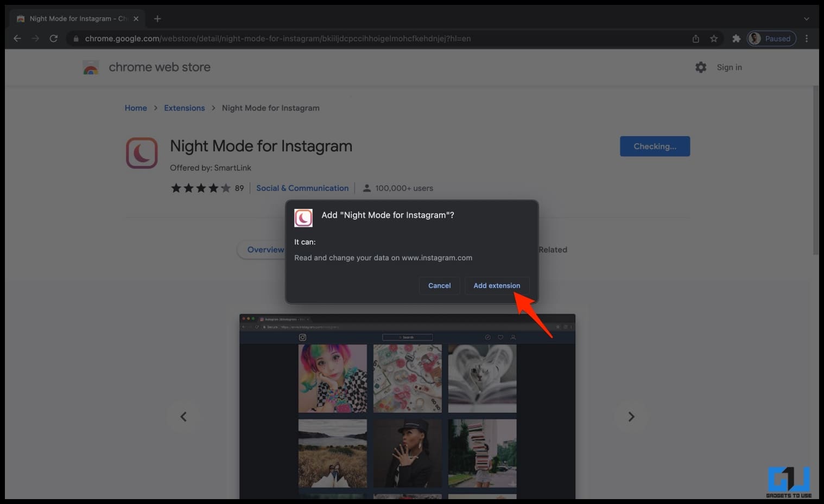Viewport: 824px width, 504px height.
Task: Open the Extensions puzzle icon
Action: pyautogui.click(x=736, y=39)
